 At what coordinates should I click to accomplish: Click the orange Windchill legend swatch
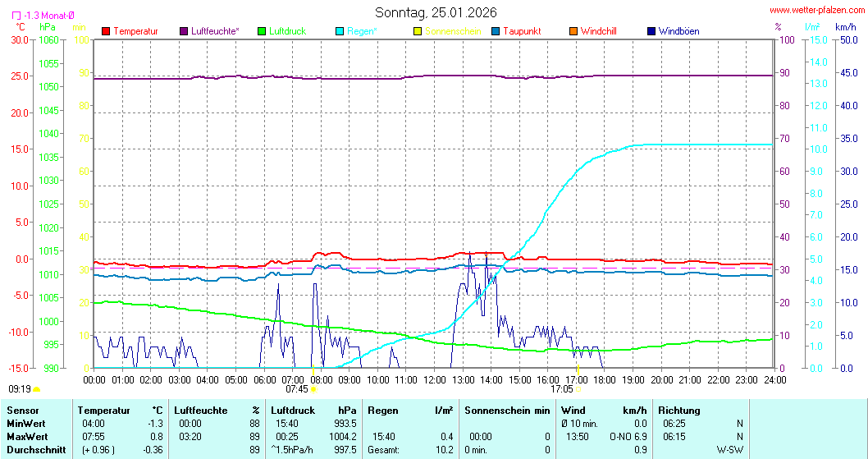[573, 31]
